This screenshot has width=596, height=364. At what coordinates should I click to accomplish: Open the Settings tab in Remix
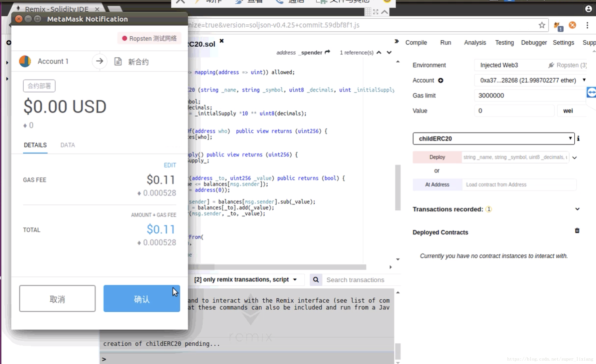[563, 42]
